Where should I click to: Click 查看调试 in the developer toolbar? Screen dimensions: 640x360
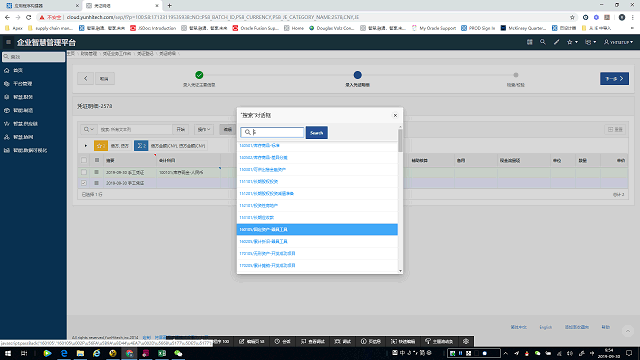click(313, 342)
